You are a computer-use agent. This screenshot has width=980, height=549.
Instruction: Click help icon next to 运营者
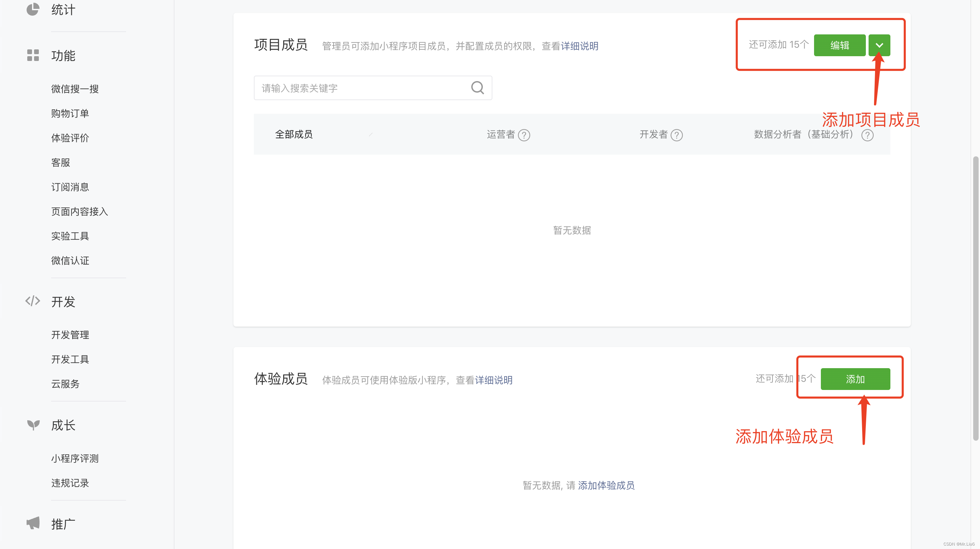pos(524,135)
